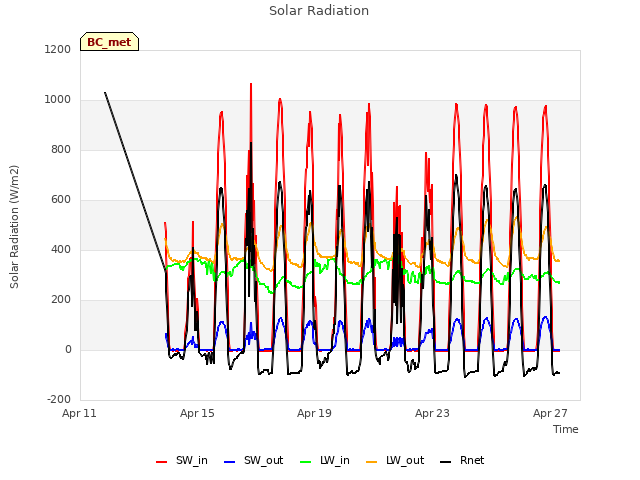
Task: Toggle the SW_out legend entry
Action: [x=253, y=461]
